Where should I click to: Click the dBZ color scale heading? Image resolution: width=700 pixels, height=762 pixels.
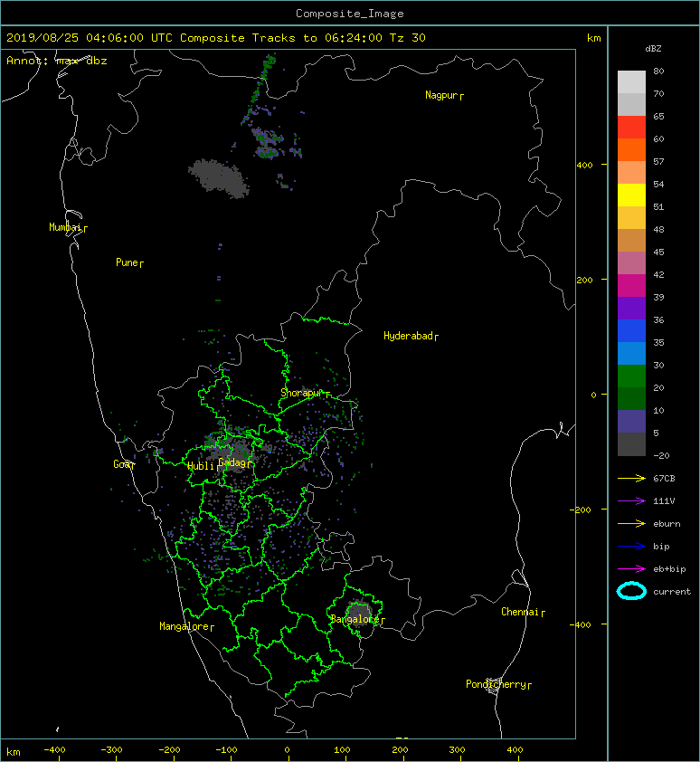pyautogui.click(x=653, y=49)
